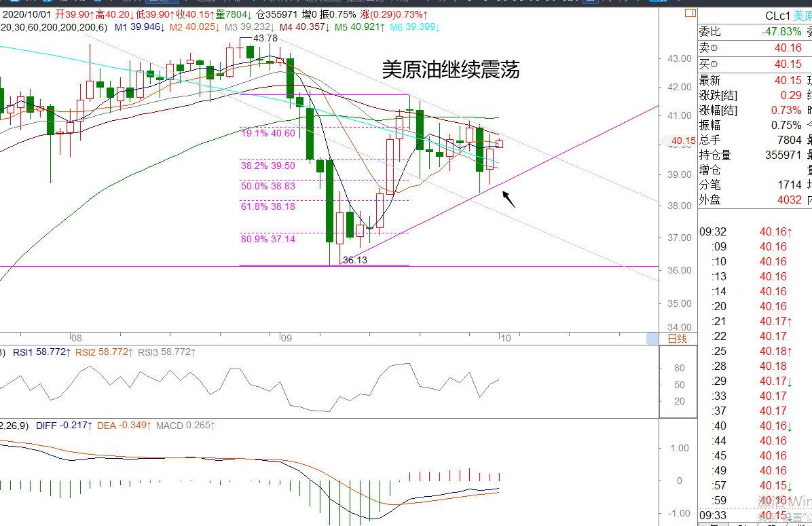
Task: Click the 40.15 current price tag on axis
Action: tap(683, 140)
